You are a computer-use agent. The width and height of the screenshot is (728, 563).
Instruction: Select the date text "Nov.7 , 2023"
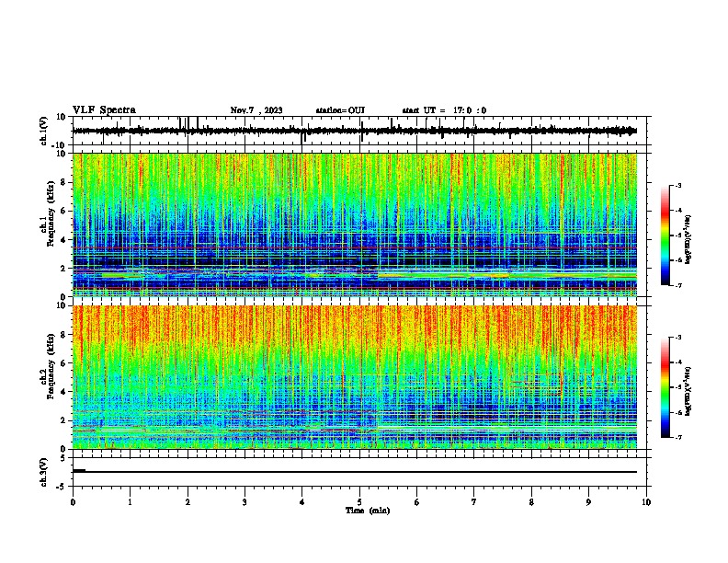pyautogui.click(x=256, y=110)
